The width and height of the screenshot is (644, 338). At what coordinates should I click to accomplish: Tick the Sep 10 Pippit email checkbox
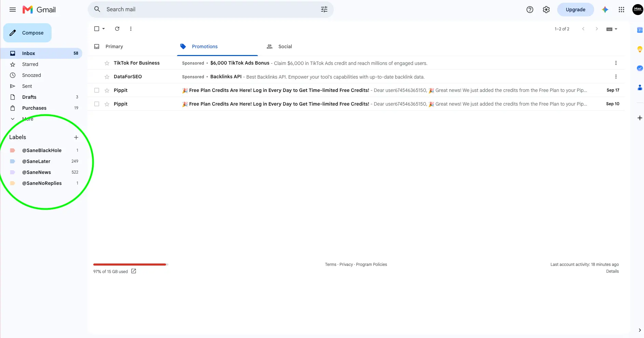pos(97,104)
